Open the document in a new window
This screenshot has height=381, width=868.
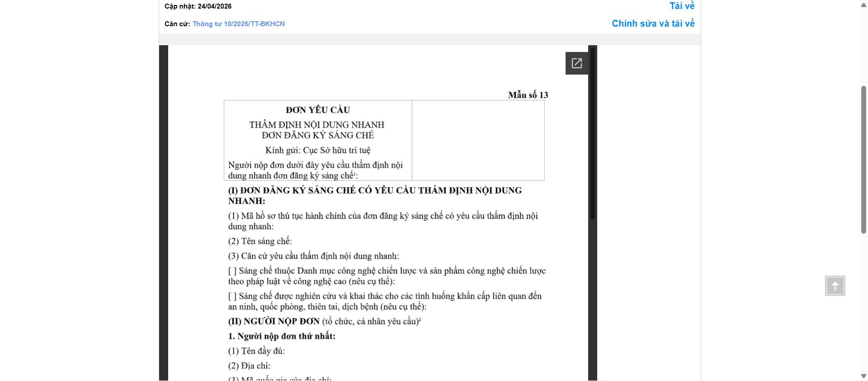coord(577,63)
